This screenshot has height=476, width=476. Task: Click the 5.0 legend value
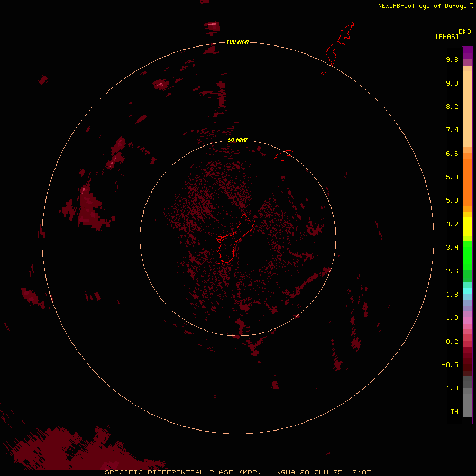coord(452,200)
